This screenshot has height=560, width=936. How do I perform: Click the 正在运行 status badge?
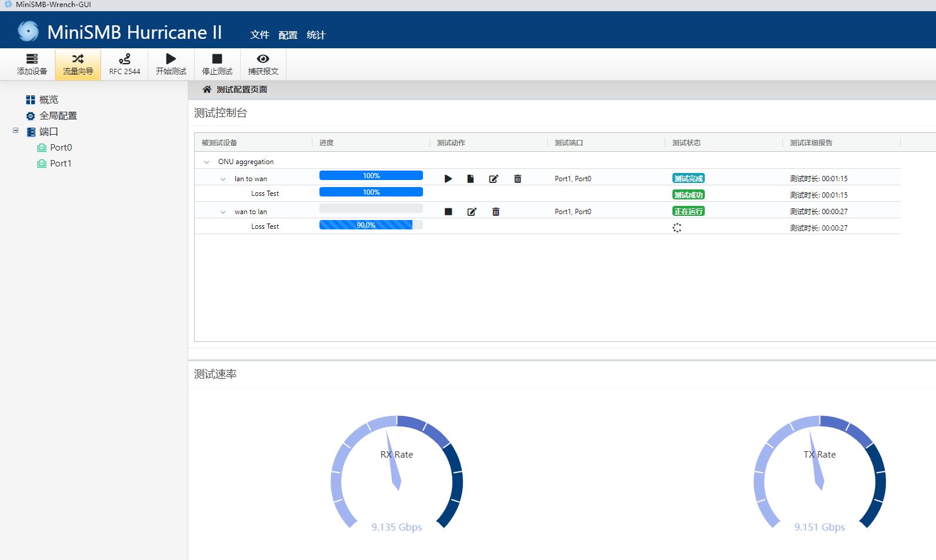click(x=688, y=211)
